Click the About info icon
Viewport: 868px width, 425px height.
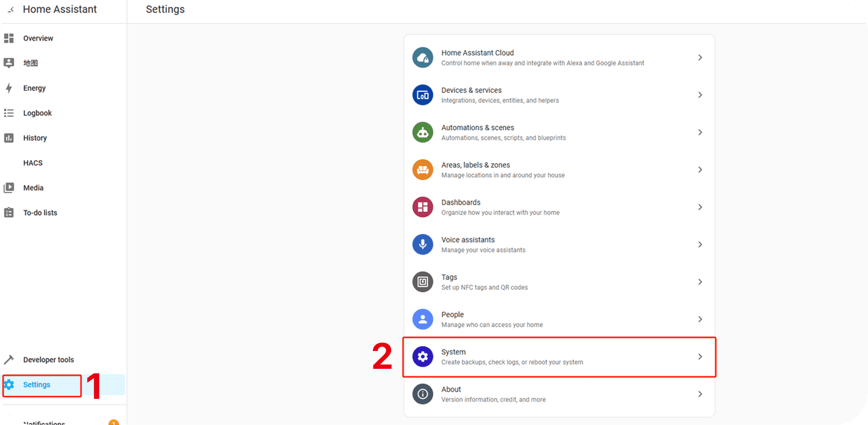[422, 394]
